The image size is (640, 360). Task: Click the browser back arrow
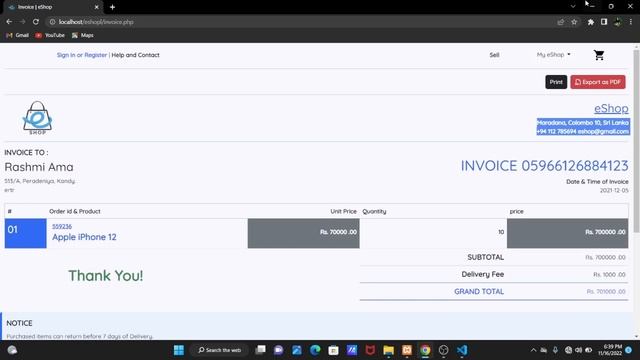pos(9,22)
